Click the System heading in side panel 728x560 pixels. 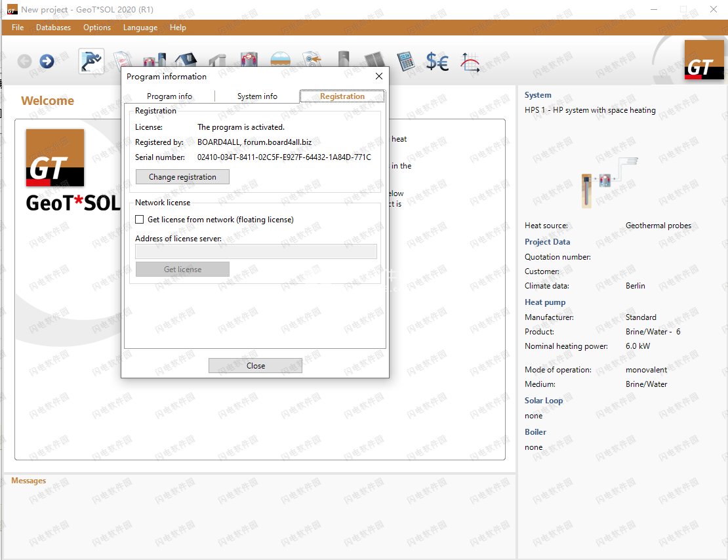[x=538, y=94]
